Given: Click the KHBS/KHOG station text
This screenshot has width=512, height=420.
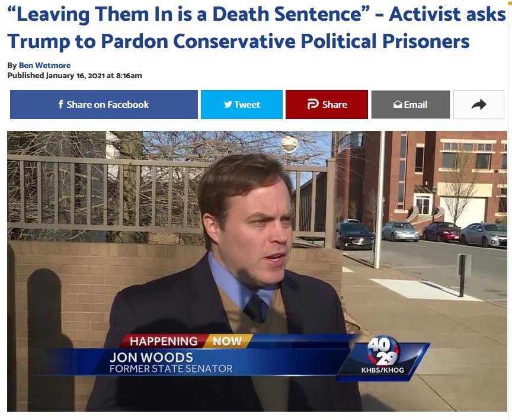Looking at the screenshot, I should pyautogui.click(x=383, y=370).
